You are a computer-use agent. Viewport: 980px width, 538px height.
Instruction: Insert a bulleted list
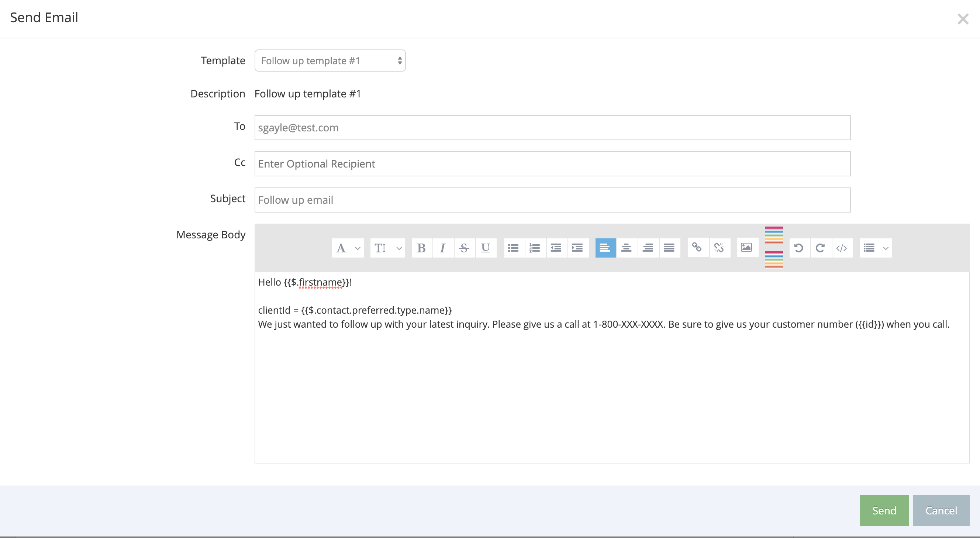[x=513, y=248]
